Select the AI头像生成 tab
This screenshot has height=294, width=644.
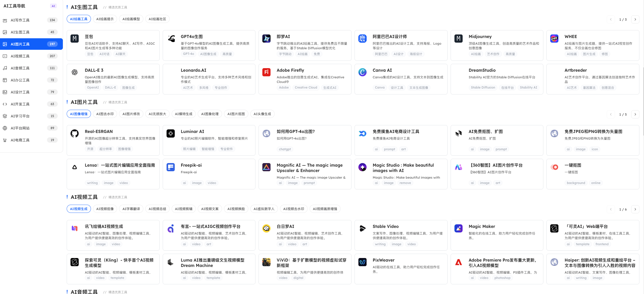click(262, 114)
